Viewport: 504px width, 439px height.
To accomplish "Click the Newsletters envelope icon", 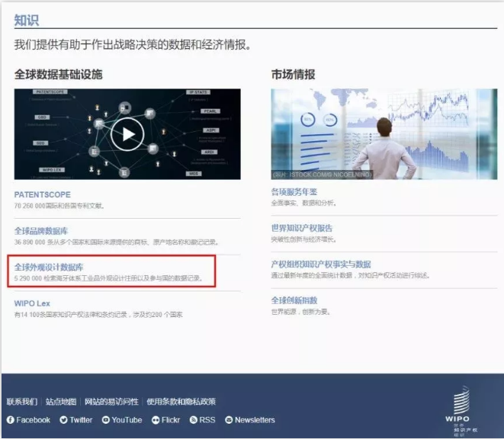I will click(x=229, y=420).
